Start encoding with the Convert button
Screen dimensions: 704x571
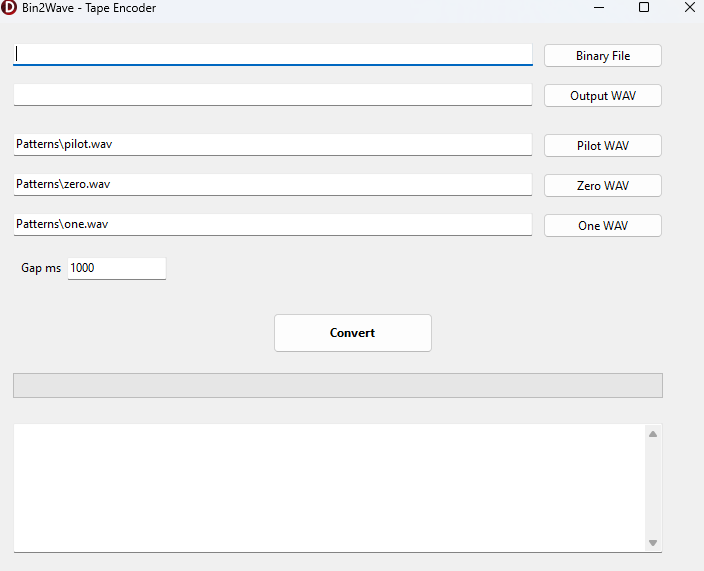(352, 333)
